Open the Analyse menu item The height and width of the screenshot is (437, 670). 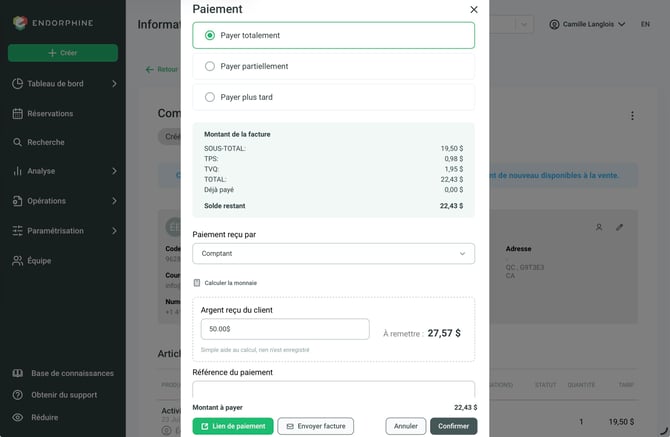click(64, 171)
